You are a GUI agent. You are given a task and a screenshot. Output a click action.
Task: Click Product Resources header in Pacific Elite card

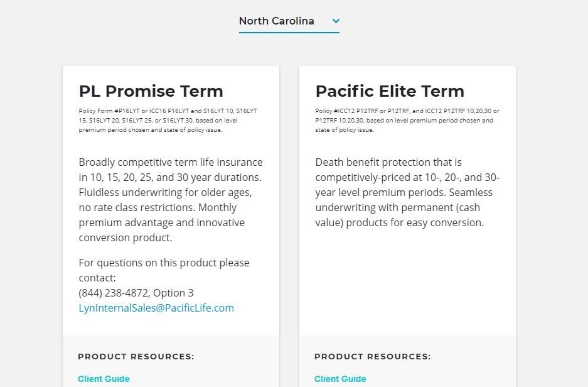pyautogui.click(x=373, y=357)
